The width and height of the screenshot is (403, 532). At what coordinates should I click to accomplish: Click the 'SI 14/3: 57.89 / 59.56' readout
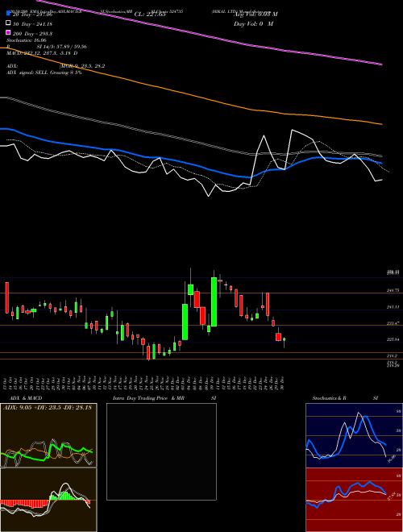(62, 47)
